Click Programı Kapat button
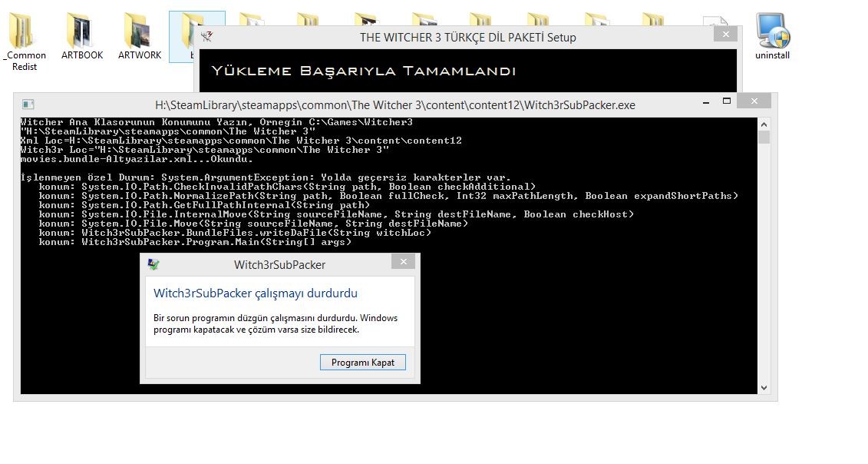The image size is (868, 464). click(x=362, y=362)
